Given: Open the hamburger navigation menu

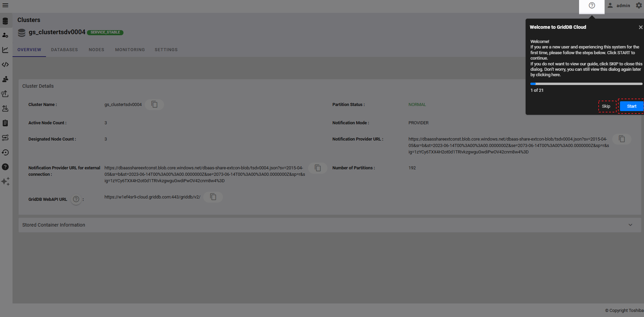Looking at the screenshot, I should coord(5,5).
